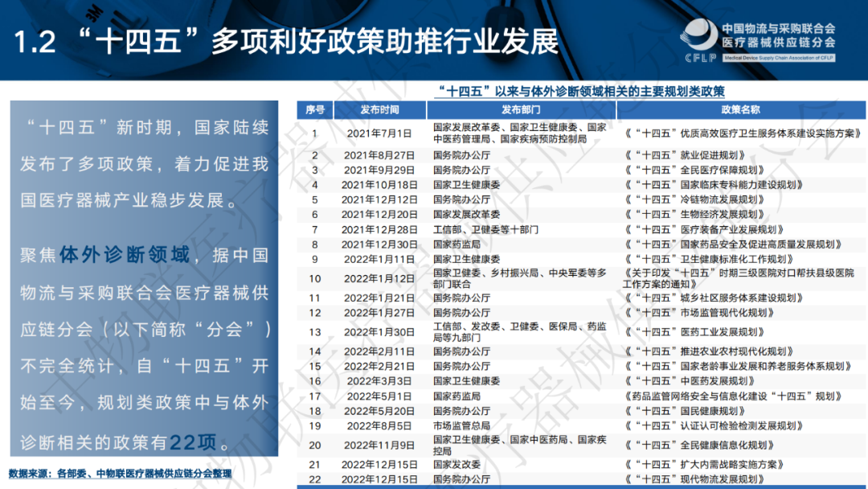Open the underlined '数据来源' source note

pos(120,473)
